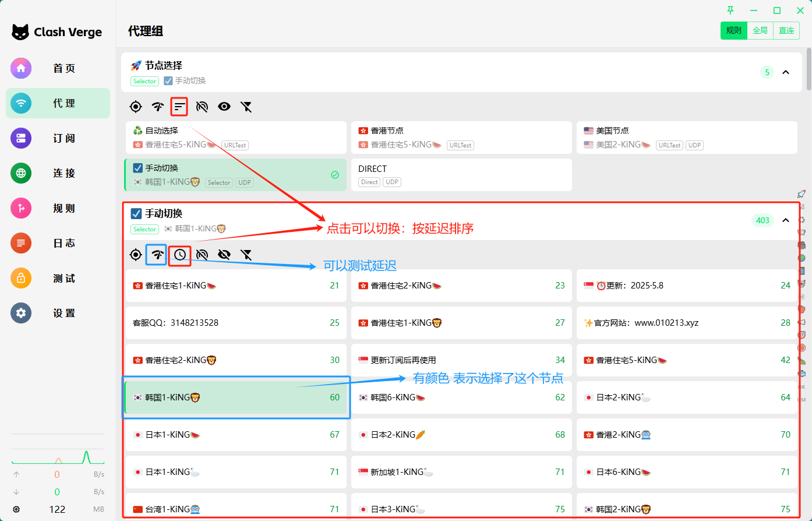Collapse the 节点选择 group
Screen dimensions: 812x521
click(x=786, y=72)
